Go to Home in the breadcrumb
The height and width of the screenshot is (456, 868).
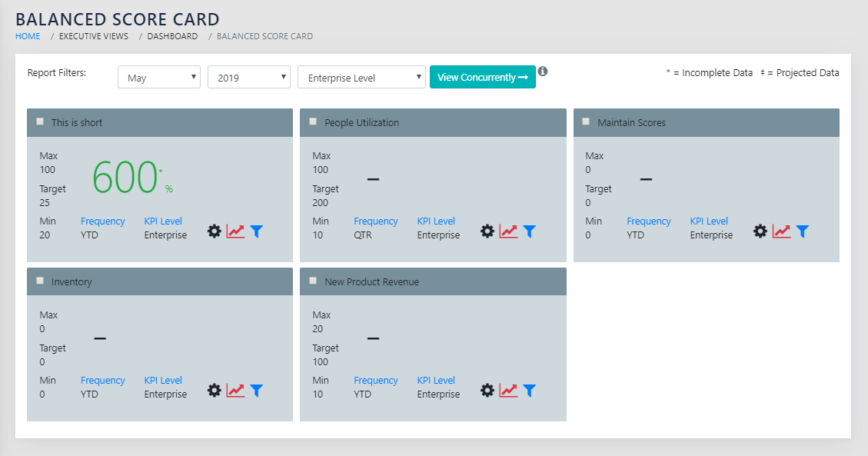click(x=28, y=36)
